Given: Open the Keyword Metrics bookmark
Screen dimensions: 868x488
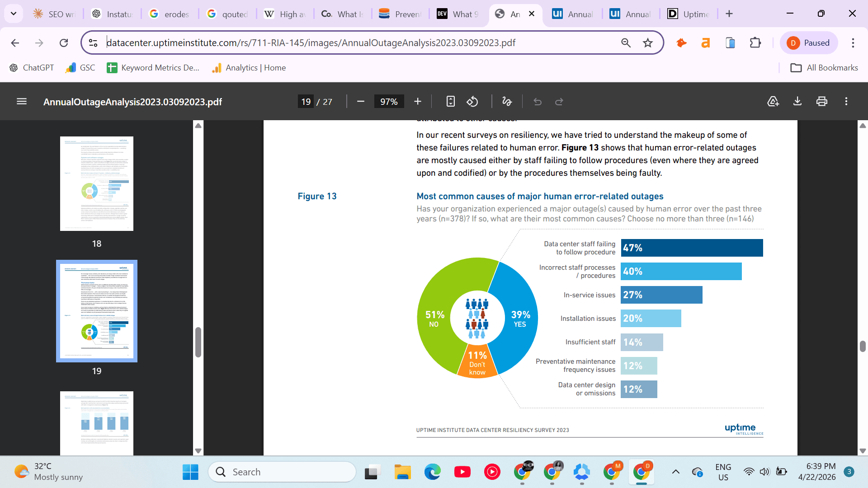Looking at the screenshot, I should point(153,68).
